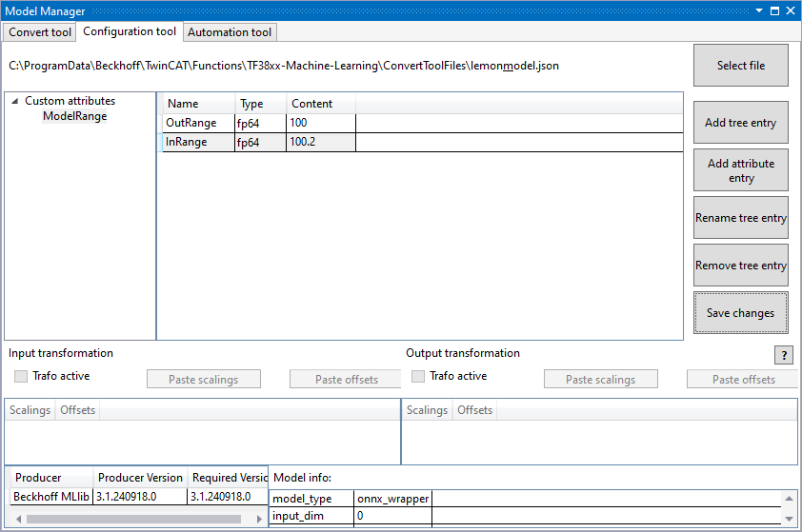Collapse the Custom attributes tree node
Viewport: 802px width, 532px height.
(x=15, y=101)
